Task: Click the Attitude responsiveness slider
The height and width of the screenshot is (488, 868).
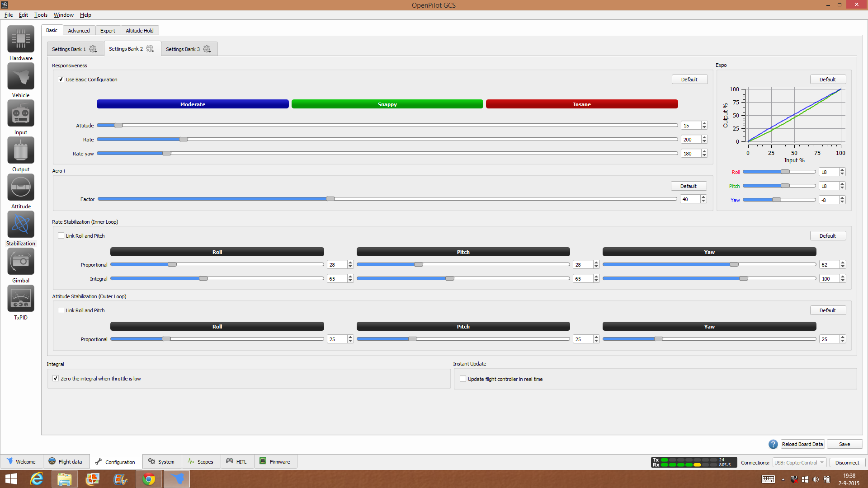Action: click(387, 125)
